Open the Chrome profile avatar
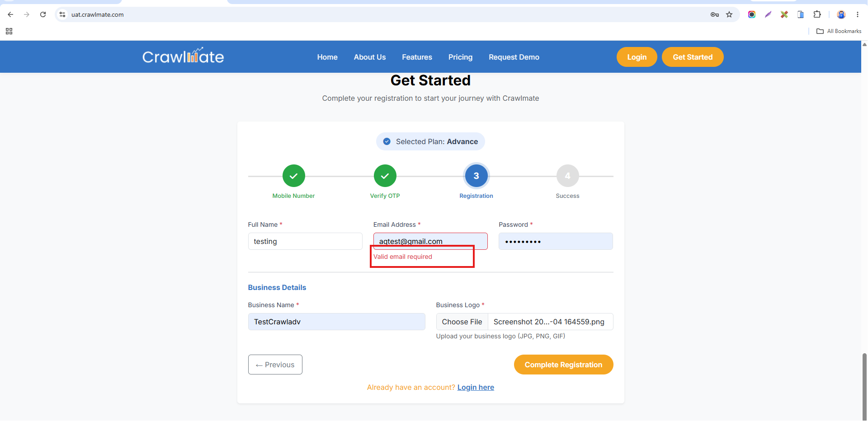Screen dimensions: 868x421 click(x=841, y=14)
